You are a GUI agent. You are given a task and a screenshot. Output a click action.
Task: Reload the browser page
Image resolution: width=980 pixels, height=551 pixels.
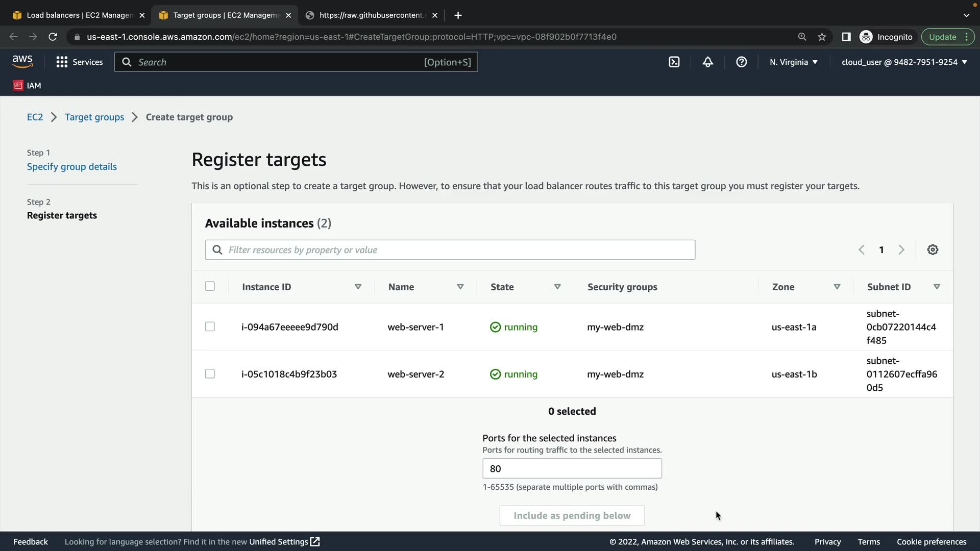click(53, 37)
